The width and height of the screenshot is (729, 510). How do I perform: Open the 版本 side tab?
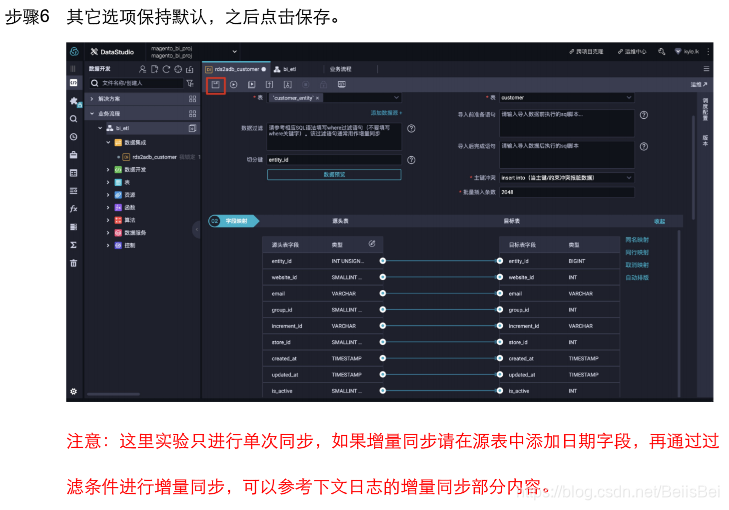coord(705,140)
